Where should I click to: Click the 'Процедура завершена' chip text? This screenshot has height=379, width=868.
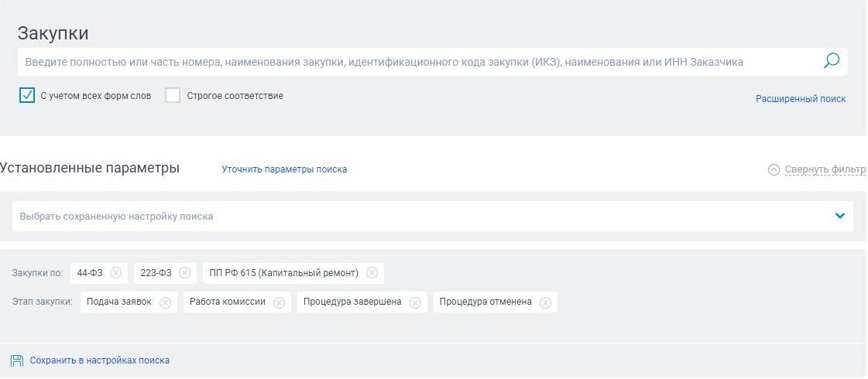[x=352, y=302]
